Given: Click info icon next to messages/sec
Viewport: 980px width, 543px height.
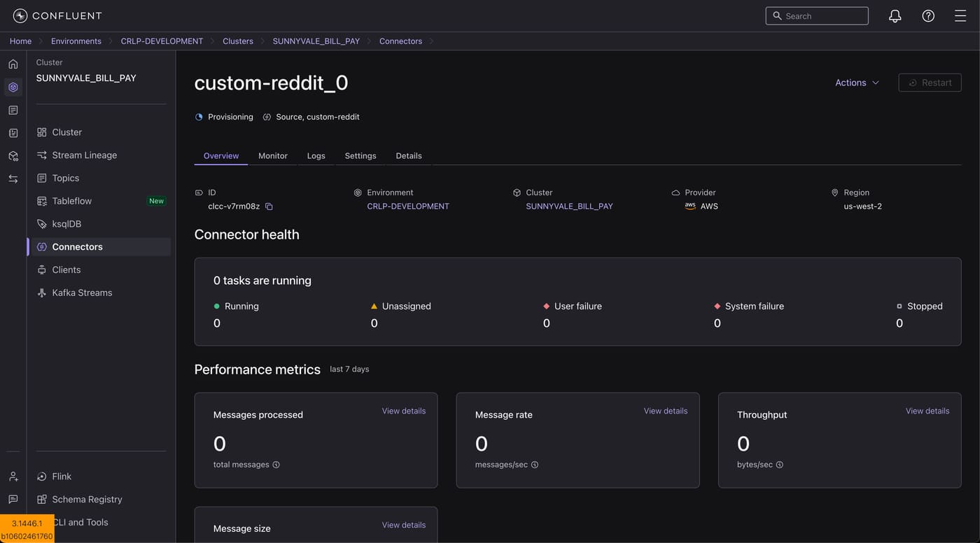Looking at the screenshot, I should pos(535,465).
